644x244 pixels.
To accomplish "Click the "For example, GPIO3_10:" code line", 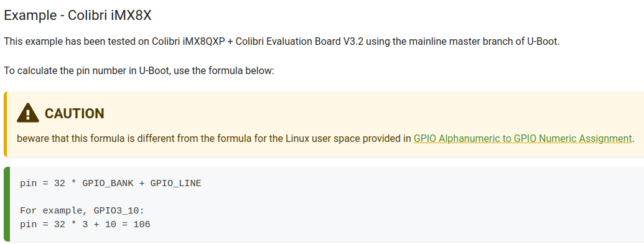I will [x=82, y=211].
